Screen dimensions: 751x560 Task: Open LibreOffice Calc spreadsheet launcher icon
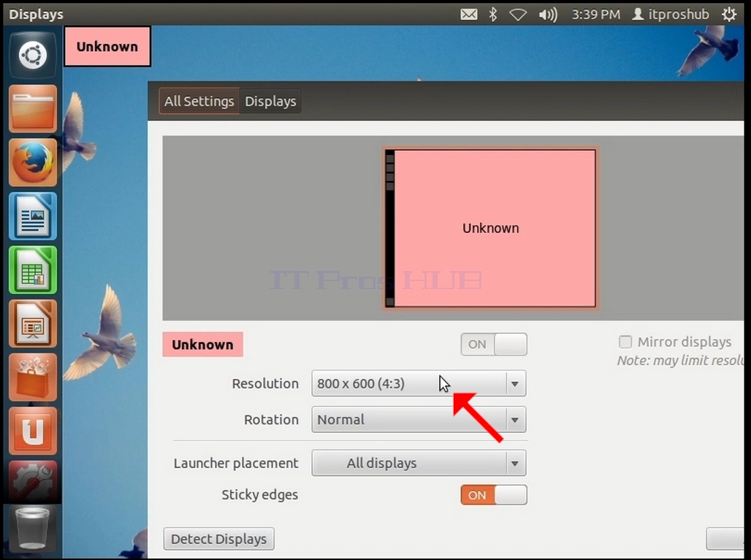tap(33, 270)
